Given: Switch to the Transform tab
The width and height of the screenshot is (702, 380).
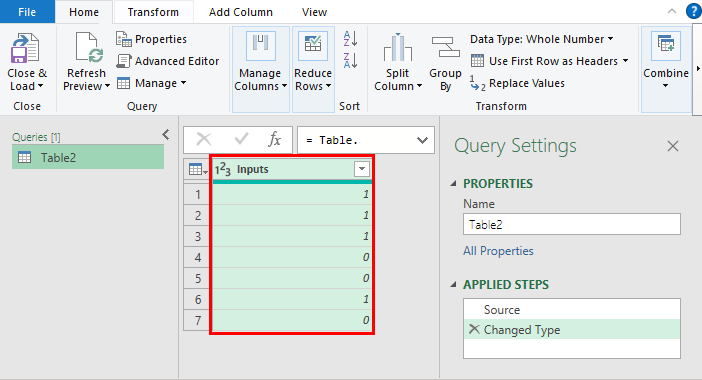Looking at the screenshot, I should pyautogui.click(x=153, y=12).
